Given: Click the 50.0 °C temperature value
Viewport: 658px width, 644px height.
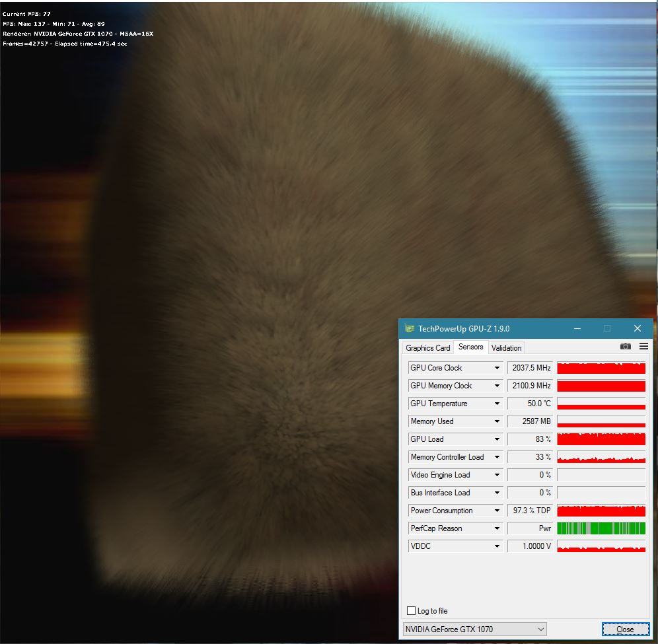Looking at the screenshot, I should [x=530, y=404].
